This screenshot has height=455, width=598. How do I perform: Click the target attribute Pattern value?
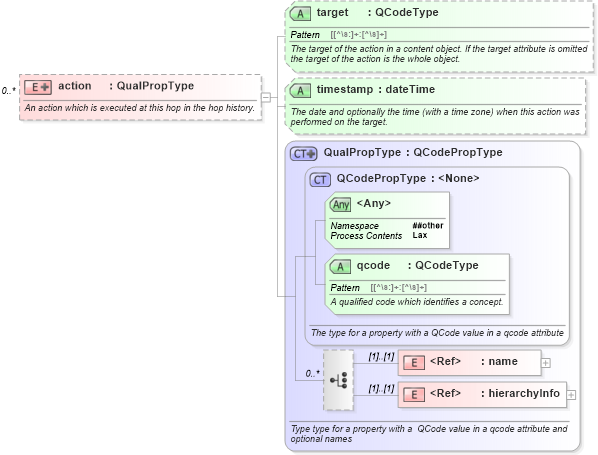[x=358, y=35]
